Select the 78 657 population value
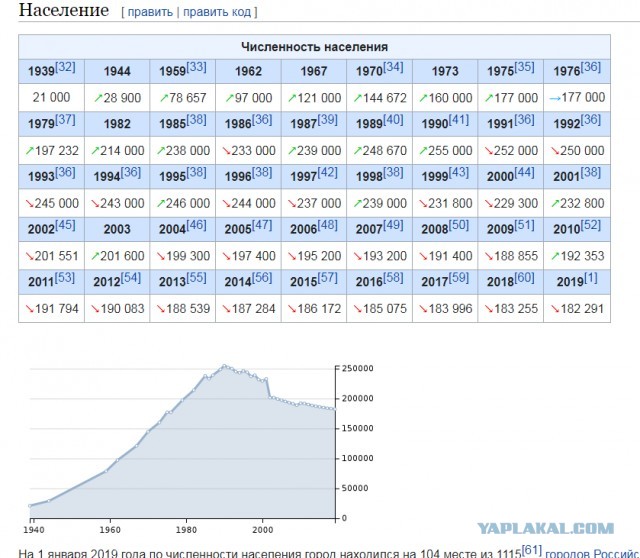Screen dimensions: 640x558 click(188, 98)
